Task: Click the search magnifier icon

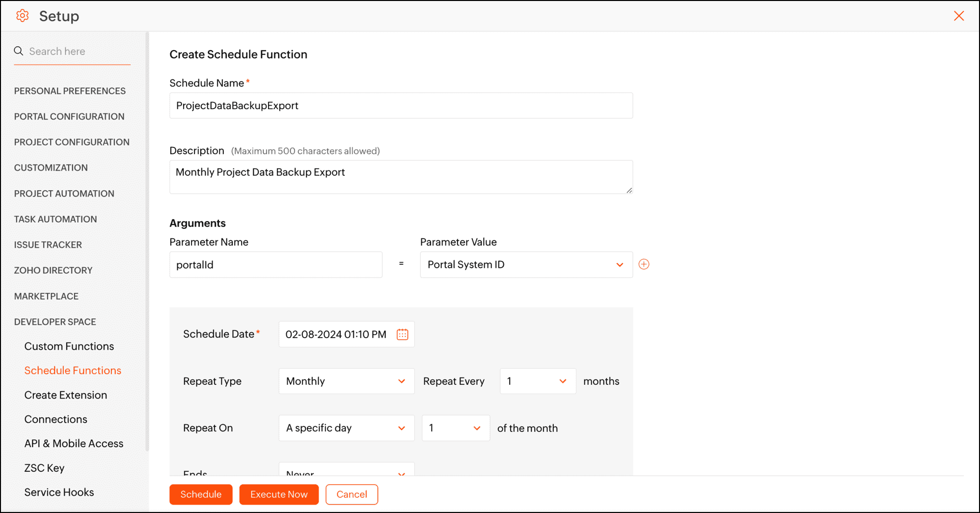Action: point(19,51)
